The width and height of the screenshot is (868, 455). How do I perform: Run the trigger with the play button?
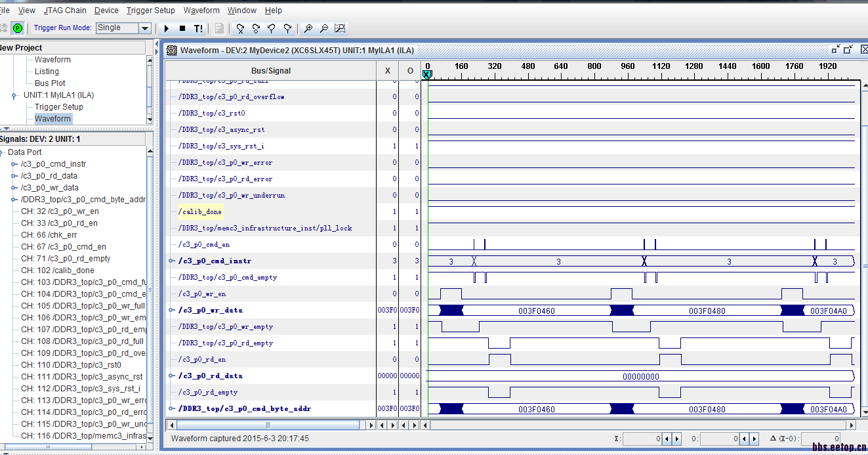point(167,28)
